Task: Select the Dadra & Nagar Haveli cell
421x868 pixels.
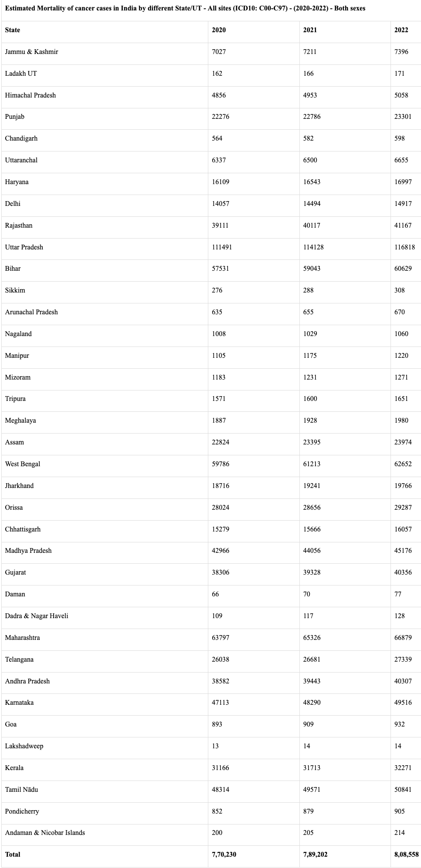Action: pos(37,616)
